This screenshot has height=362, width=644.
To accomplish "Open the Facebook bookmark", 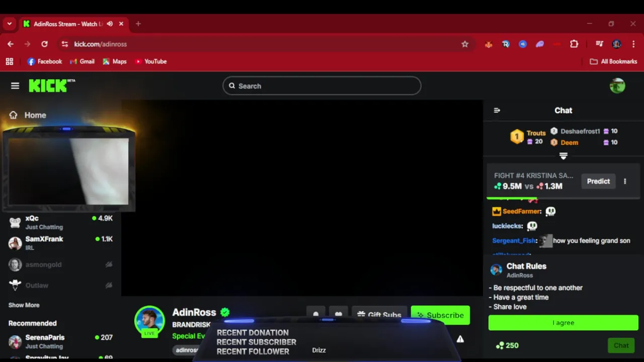I will point(45,61).
